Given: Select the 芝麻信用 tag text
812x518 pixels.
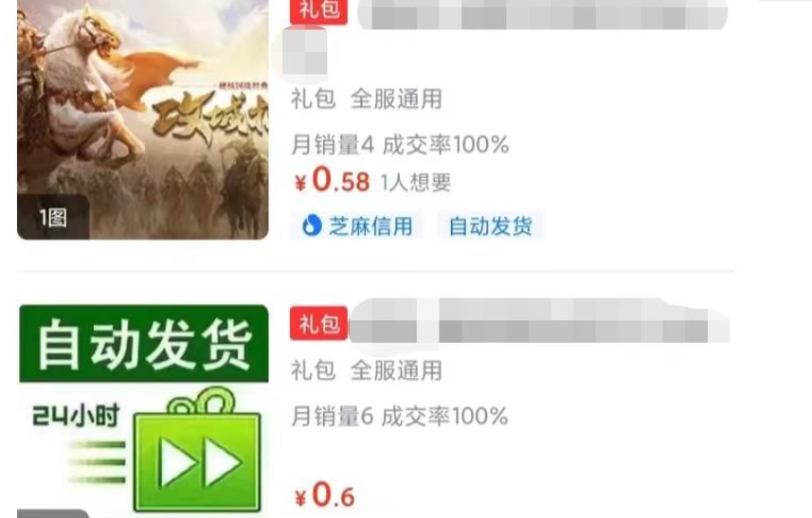Looking at the screenshot, I should (370, 226).
